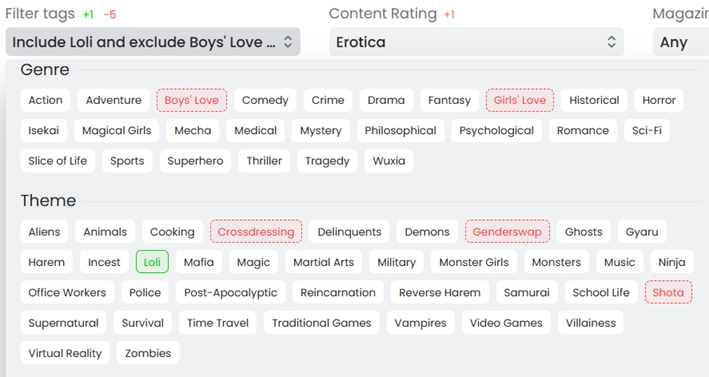
Task: Add the Supernatural theme tag
Action: pos(63,323)
